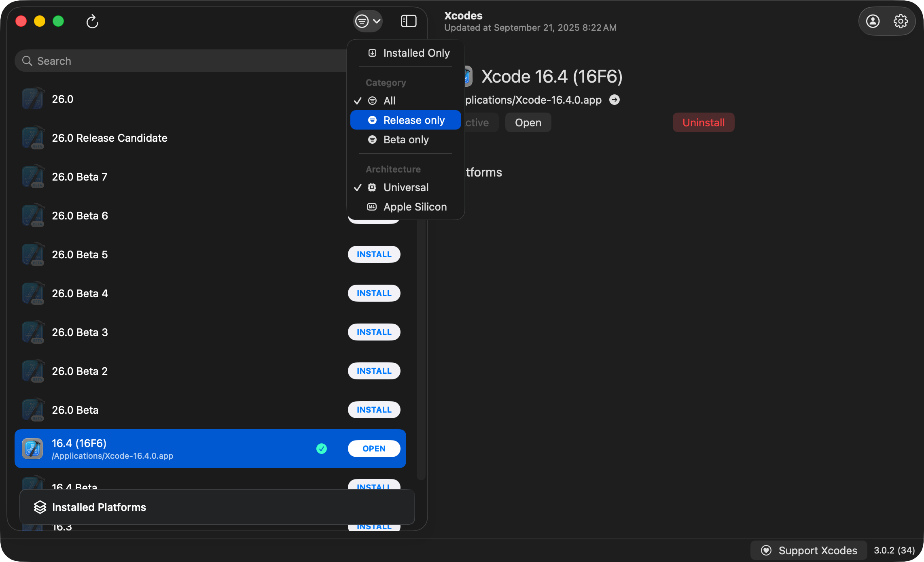Click the Installed Platforms layers icon
The height and width of the screenshot is (562, 924).
(40, 507)
